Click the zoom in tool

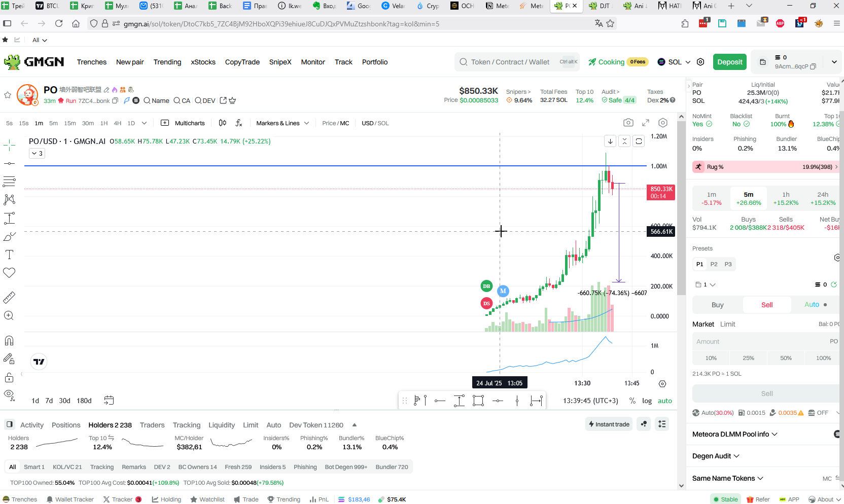pos(9,315)
